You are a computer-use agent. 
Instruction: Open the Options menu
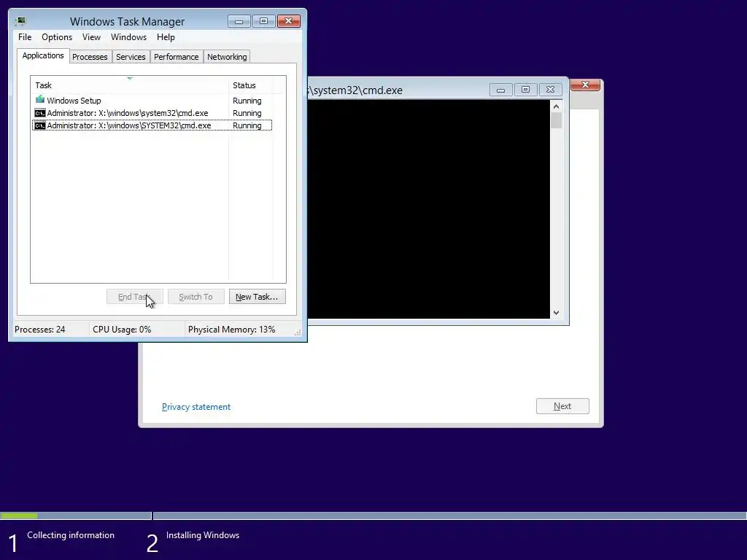click(x=57, y=37)
